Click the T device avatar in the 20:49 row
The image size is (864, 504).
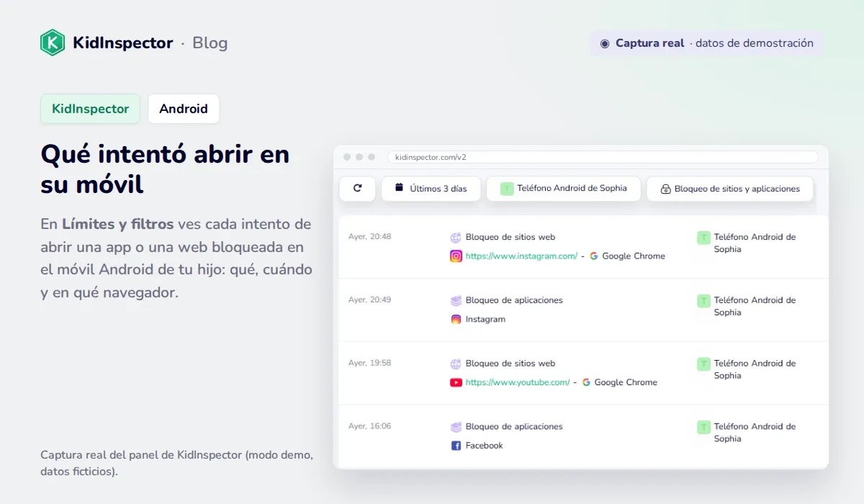coord(703,301)
